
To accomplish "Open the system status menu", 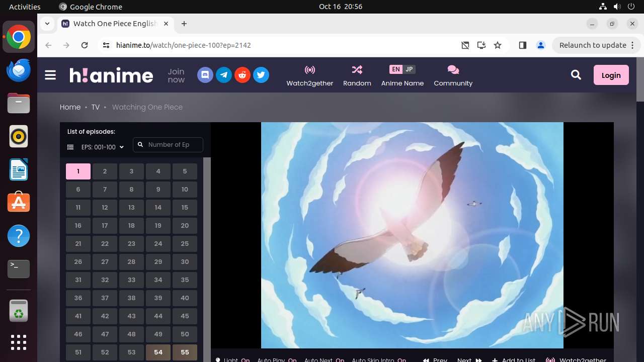I will coord(617,7).
